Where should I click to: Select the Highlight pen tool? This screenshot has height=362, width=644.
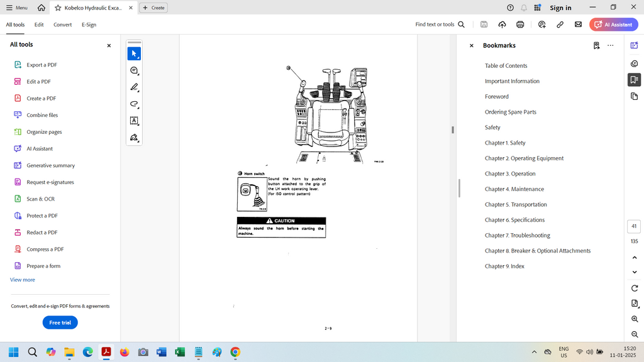pyautogui.click(x=134, y=87)
